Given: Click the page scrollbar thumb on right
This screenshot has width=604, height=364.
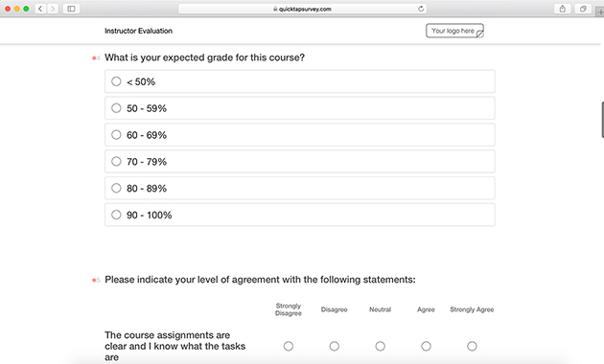Looking at the screenshot, I should point(602,120).
